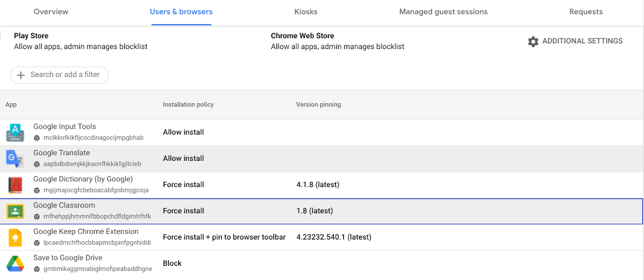Click the ADDITIONAL SETTINGS button
The width and height of the screenshot is (644, 280).
tap(582, 41)
